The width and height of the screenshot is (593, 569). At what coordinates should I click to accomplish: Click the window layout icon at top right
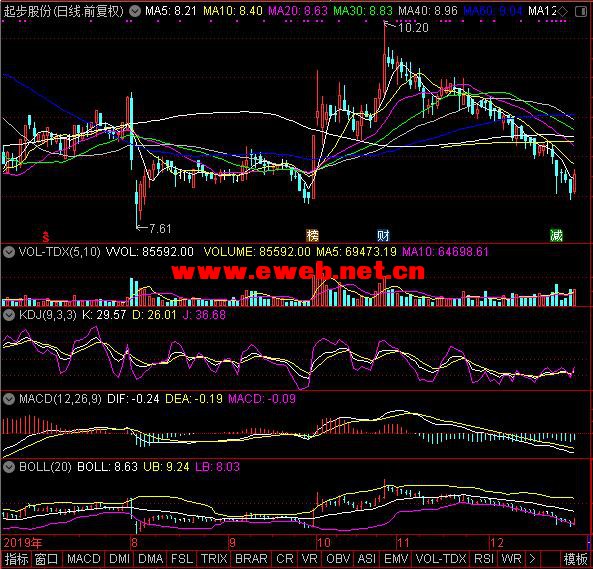pyautogui.click(x=581, y=12)
